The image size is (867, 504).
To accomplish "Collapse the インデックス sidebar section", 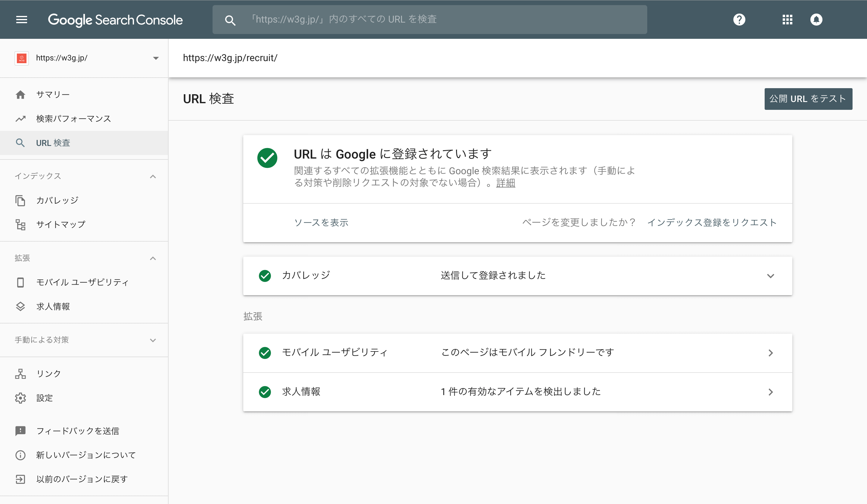I will tap(153, 176).
